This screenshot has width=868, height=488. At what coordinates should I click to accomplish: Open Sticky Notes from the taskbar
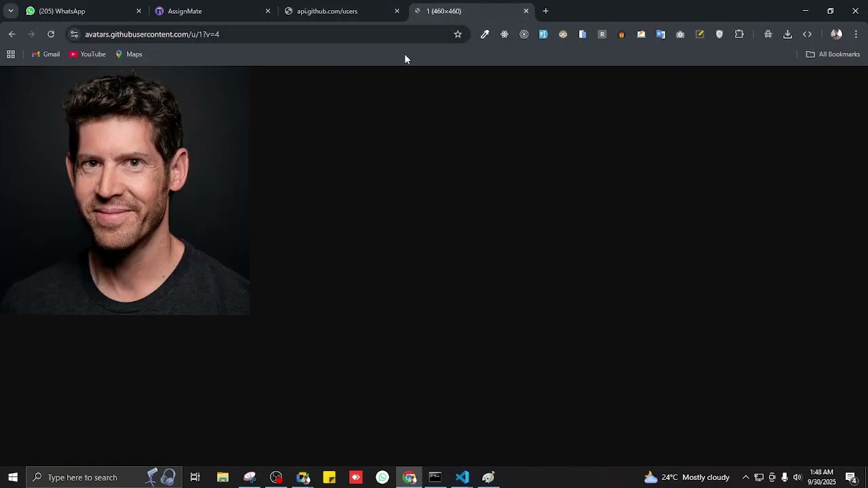[x=330, y=477]
